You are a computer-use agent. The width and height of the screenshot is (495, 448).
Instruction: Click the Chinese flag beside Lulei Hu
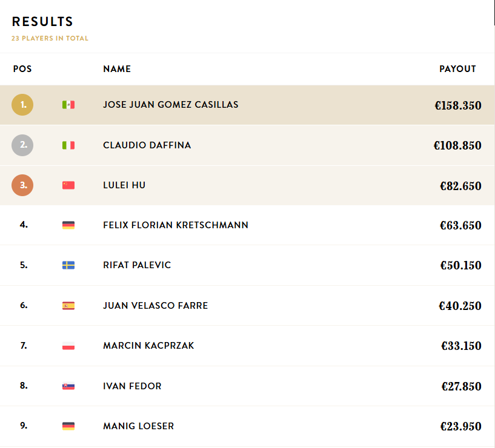coord(68,185)
